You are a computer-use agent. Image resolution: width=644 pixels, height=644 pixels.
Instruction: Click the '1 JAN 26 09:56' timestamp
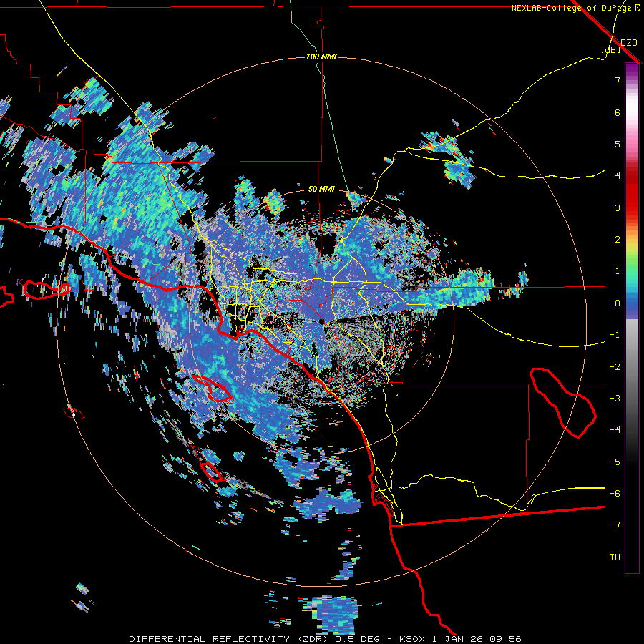(x=477, y=639)
